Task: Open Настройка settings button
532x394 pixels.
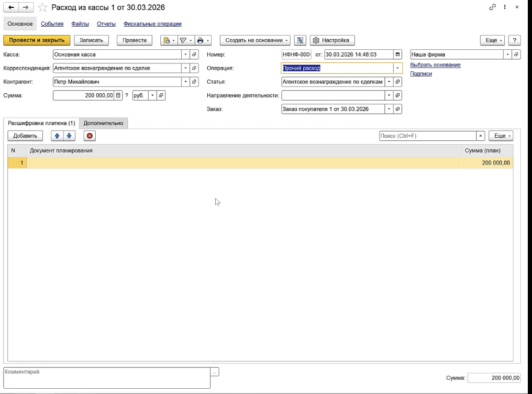Action: point(332,40)
